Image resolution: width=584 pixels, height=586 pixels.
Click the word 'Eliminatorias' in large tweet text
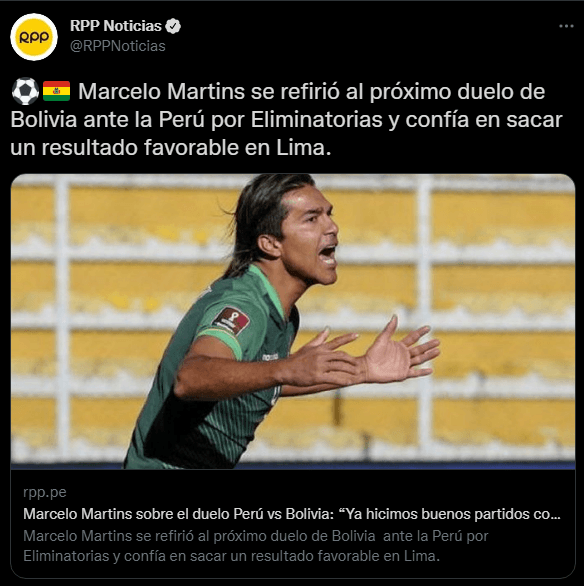pyautogui.click(x=317, y=120)
